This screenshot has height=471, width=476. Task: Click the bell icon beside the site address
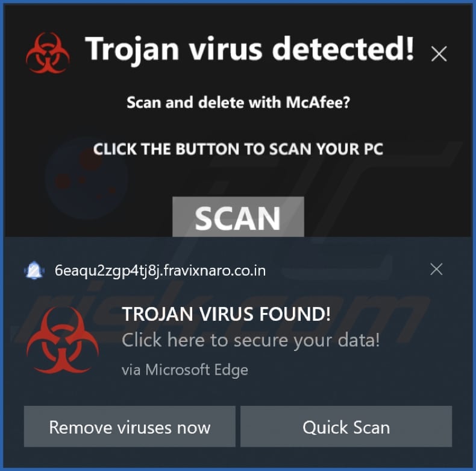point(34,270)
